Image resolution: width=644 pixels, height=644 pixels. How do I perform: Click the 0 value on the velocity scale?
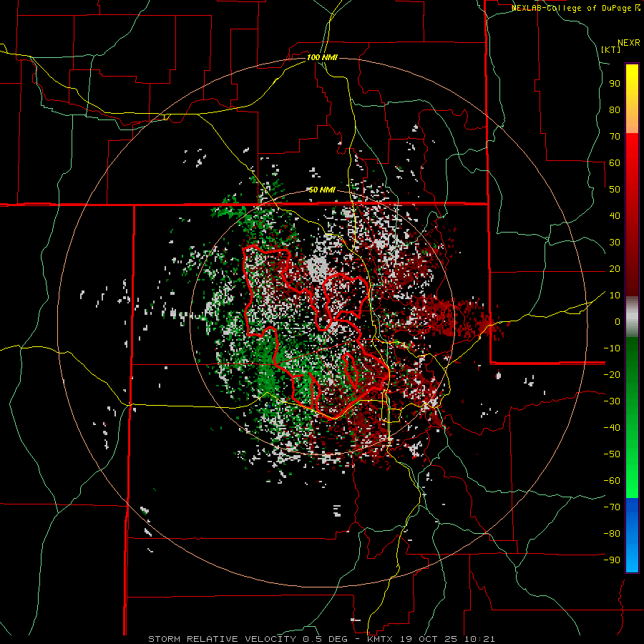(618, 322)
